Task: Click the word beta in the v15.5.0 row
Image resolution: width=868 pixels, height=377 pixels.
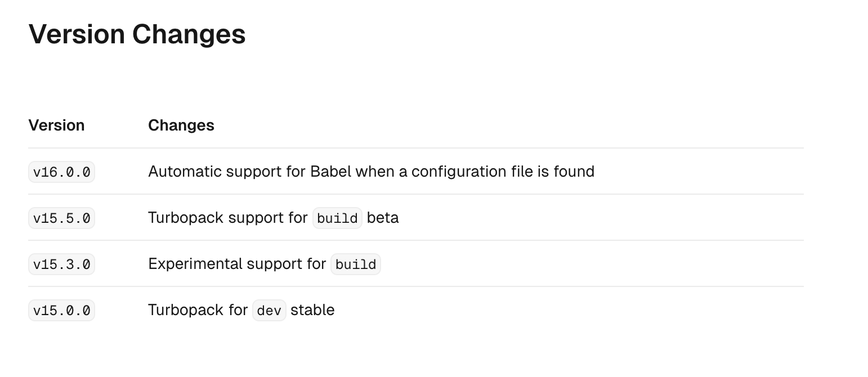Action: coord(383,218)
